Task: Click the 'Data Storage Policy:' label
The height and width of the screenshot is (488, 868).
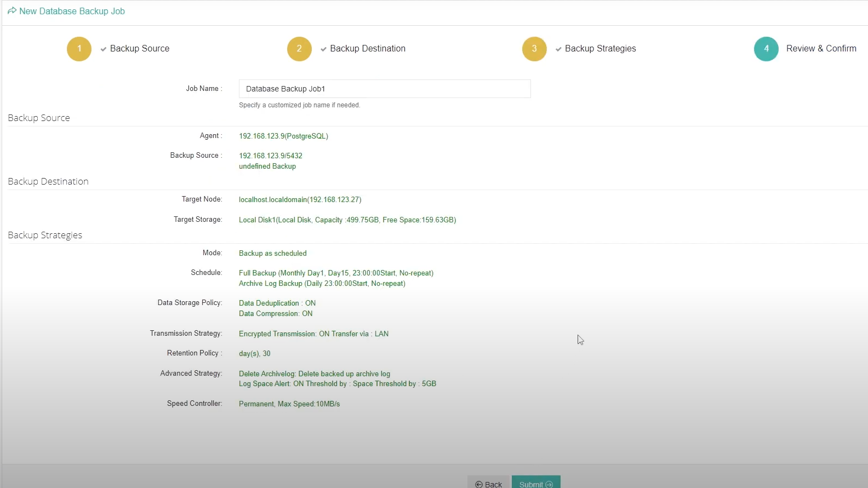Action: [x=190, y=302]
